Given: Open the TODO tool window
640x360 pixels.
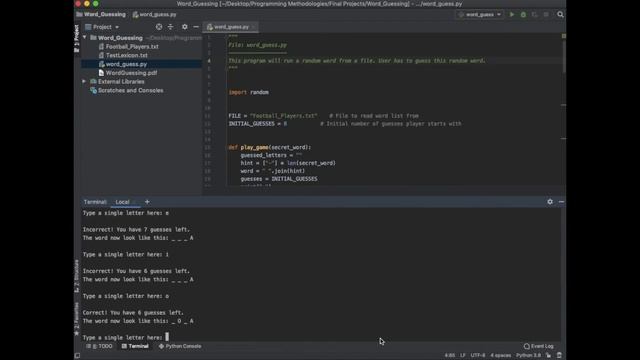Looking at the screenshot, I should pos(99,346).
